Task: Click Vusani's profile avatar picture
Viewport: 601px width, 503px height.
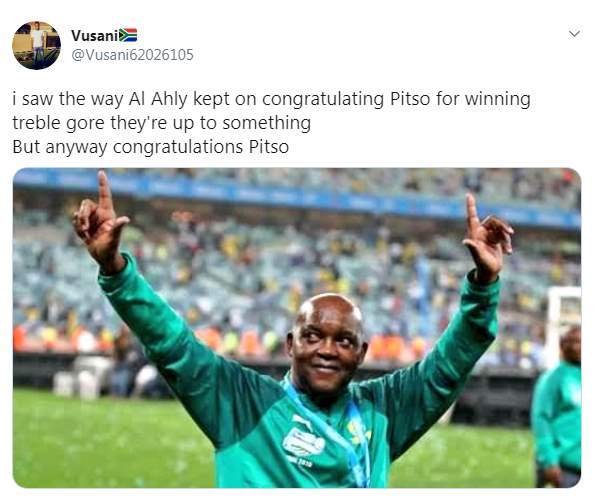Action: (37, 45)
